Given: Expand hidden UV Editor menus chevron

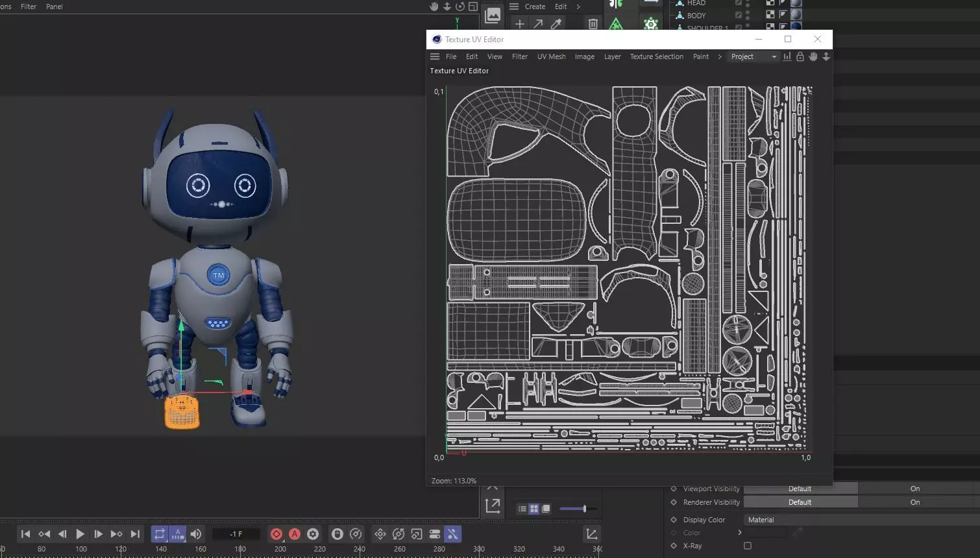Looking at the screenshot, I should (719, 56).
